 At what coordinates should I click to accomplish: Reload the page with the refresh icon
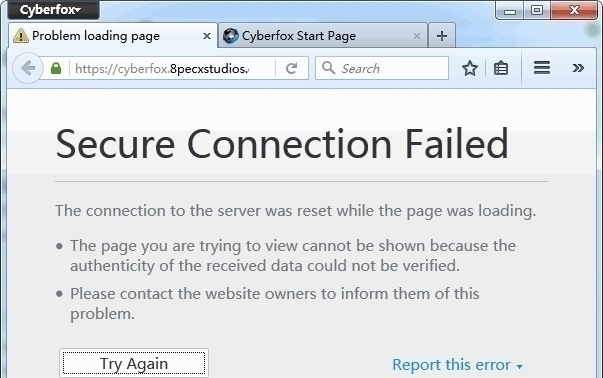click(x=292, y=68)
